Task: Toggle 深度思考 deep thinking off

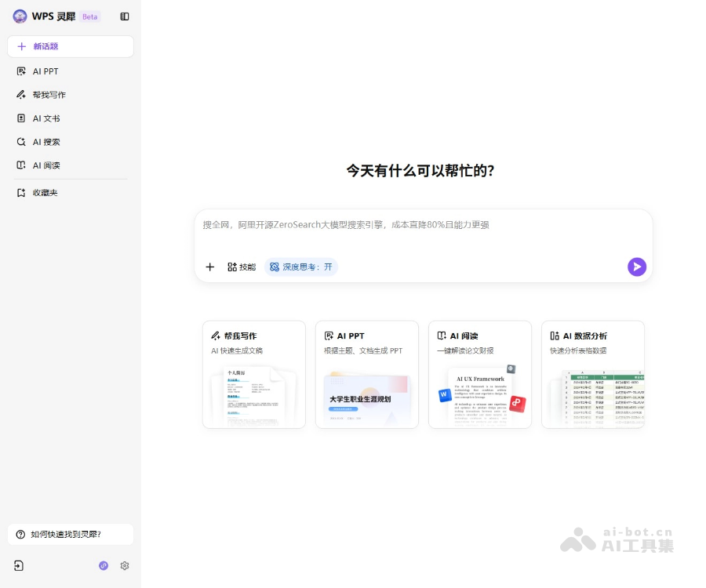Action: (301, 267)
